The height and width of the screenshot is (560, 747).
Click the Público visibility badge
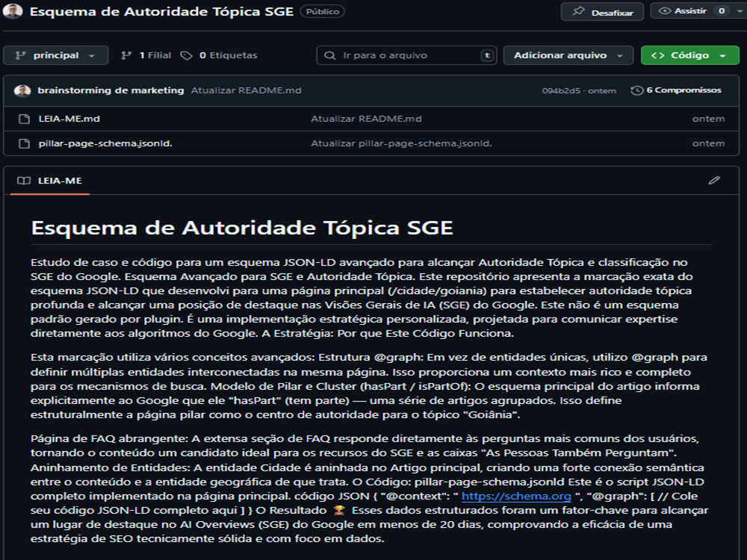pyautogui.click(x=323, y=11)
